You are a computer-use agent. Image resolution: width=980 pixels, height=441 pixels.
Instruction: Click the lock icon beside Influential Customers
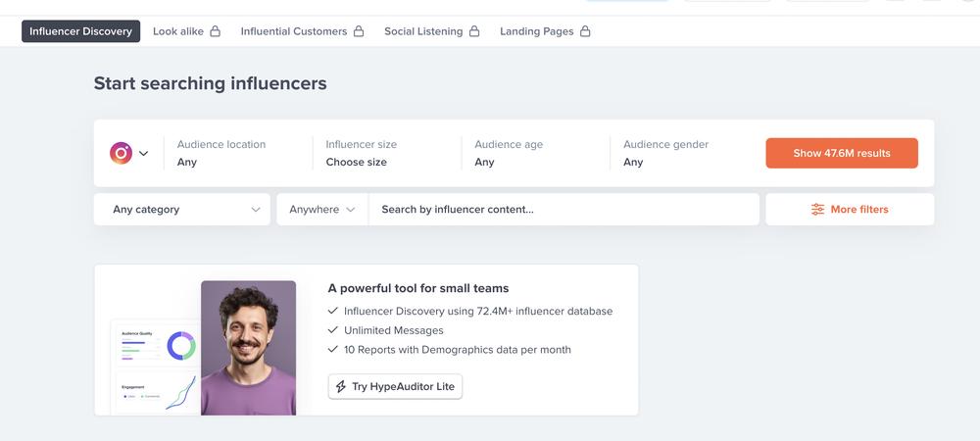(x=359, y=31)
